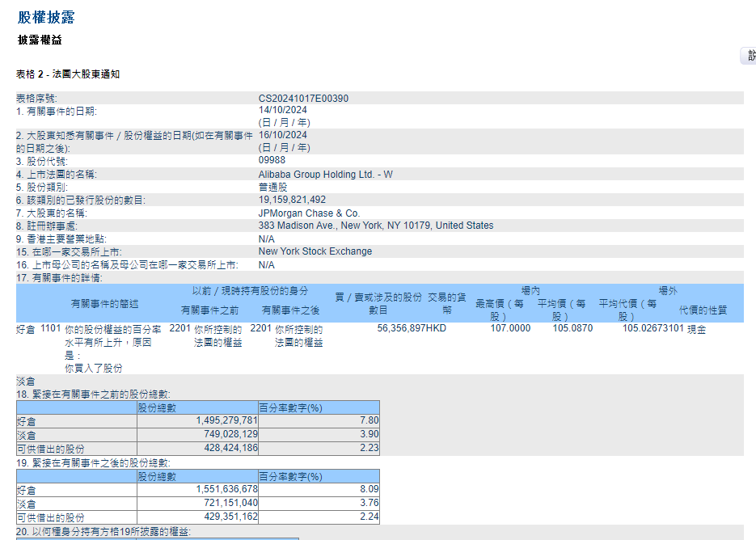
Task: Click issued shares figure 19,159,821,492
Action: click(x=292, y=200)
